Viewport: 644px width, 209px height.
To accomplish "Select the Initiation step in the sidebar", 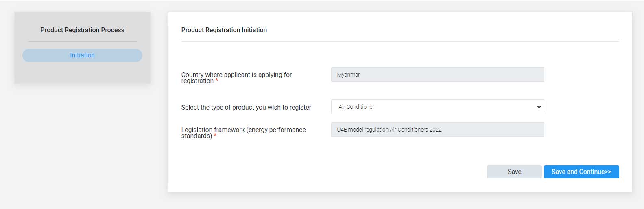I will [82, 55].
